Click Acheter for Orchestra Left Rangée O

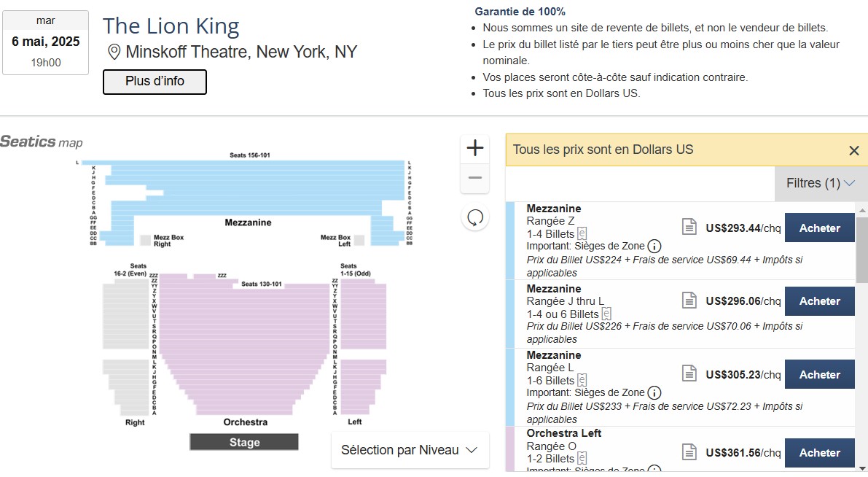(x=819, y=452)
